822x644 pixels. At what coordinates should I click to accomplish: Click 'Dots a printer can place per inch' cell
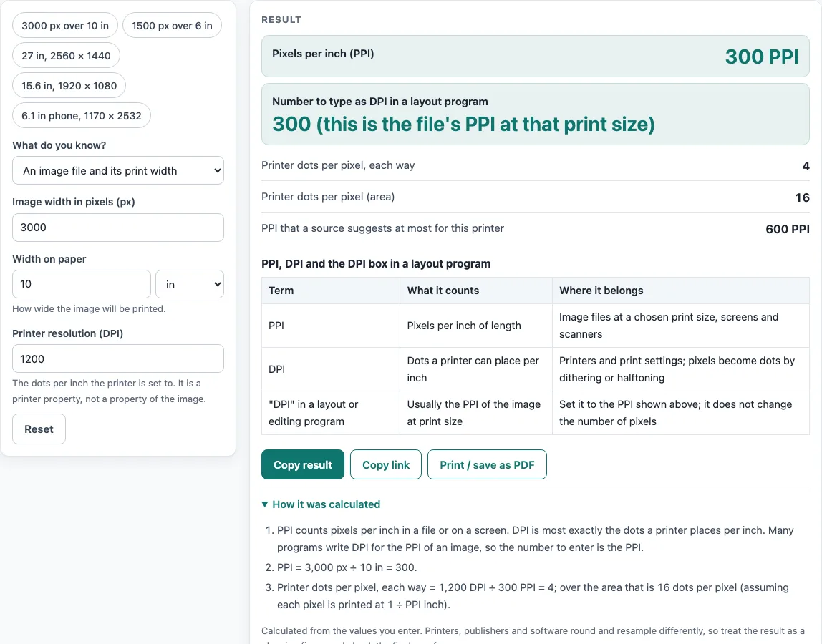476,369
